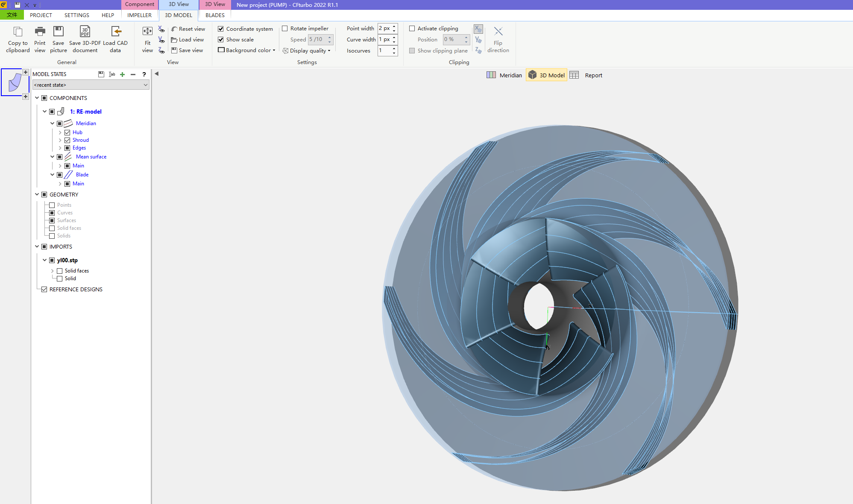Open the BLADES ribbon tab
The image size is (853, 504).
215,15
